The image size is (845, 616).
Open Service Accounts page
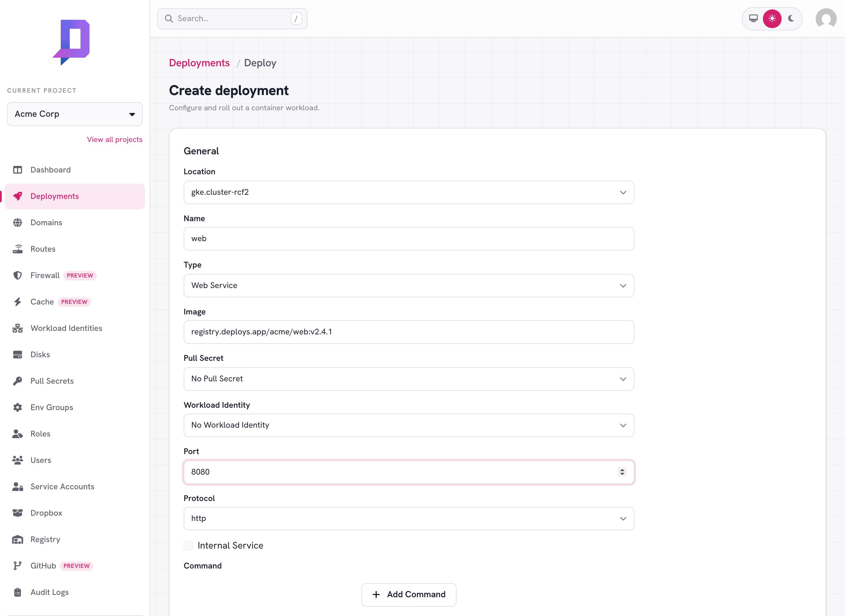(x=75, y=487)
